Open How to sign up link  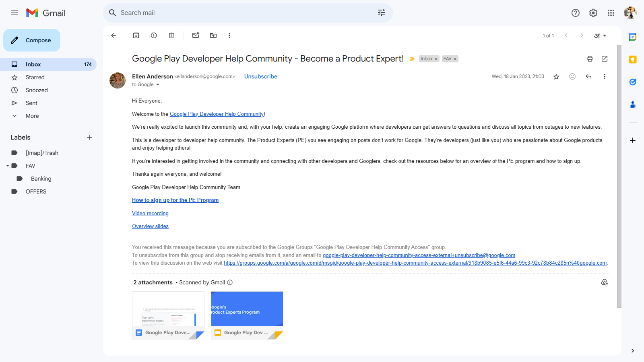(x=175, y=200)
